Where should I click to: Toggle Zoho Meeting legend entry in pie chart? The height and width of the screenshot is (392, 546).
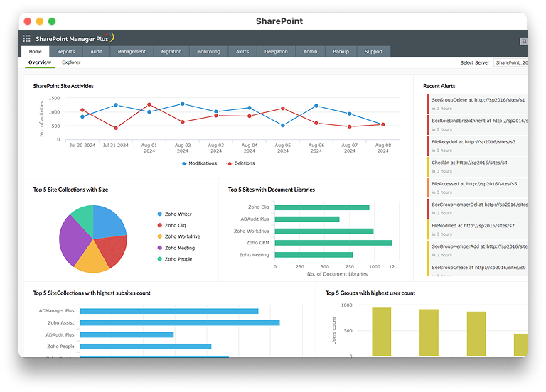176,248
